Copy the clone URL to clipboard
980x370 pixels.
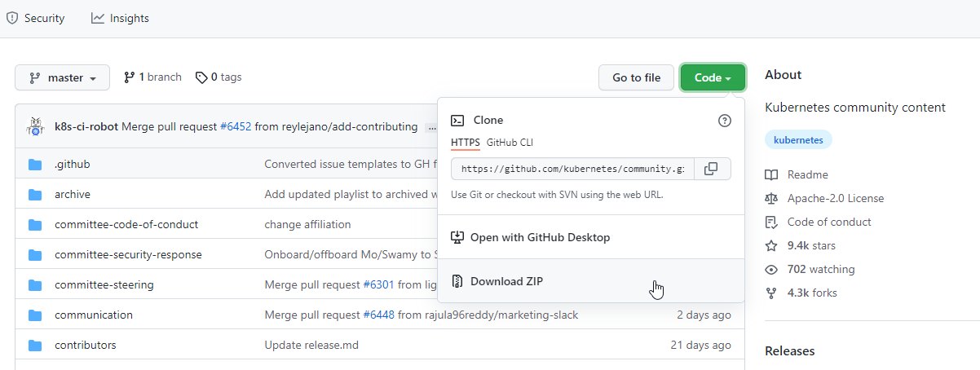pyautogui.click(x=712, y=169)
